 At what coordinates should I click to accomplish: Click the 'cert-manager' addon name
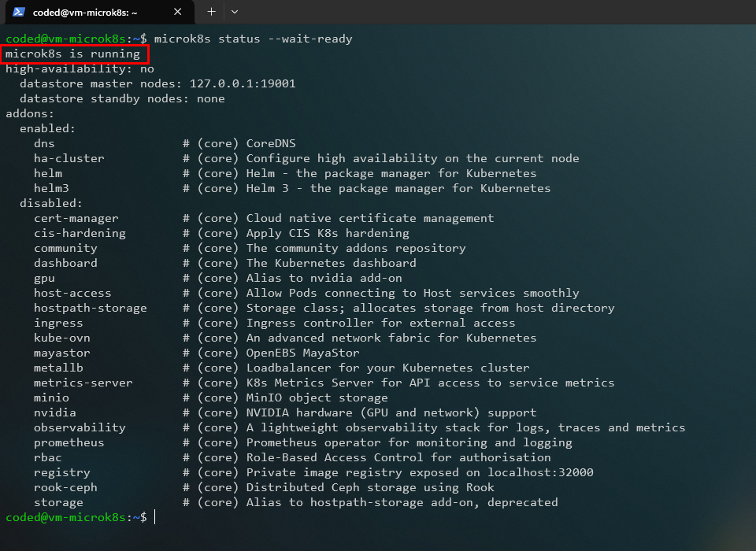coord(76,218)
